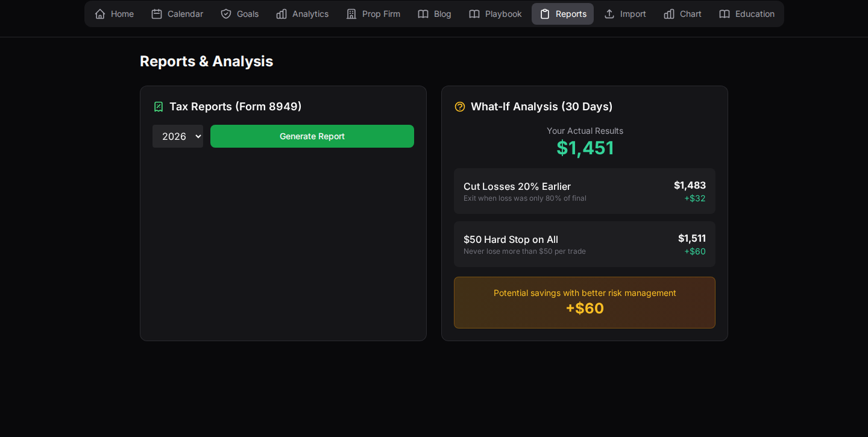The height and width of the screenshot is (437, 868).
Task: Click the Prop Firm building icon
Action: coord(351,14)
